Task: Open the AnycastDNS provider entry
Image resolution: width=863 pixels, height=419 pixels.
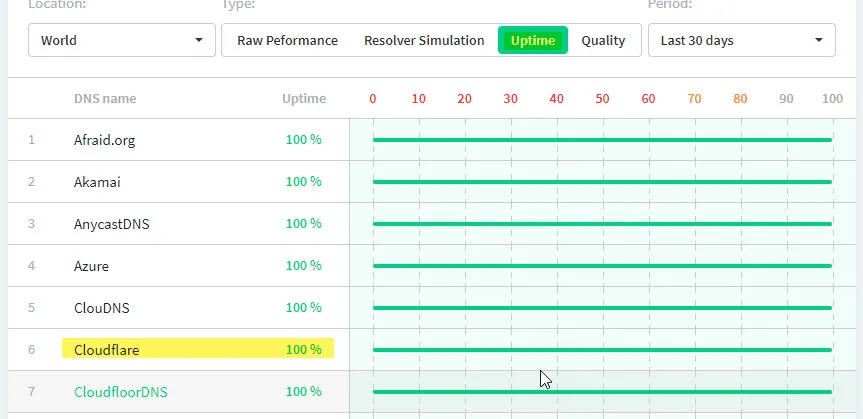Action: pos(112,224)
